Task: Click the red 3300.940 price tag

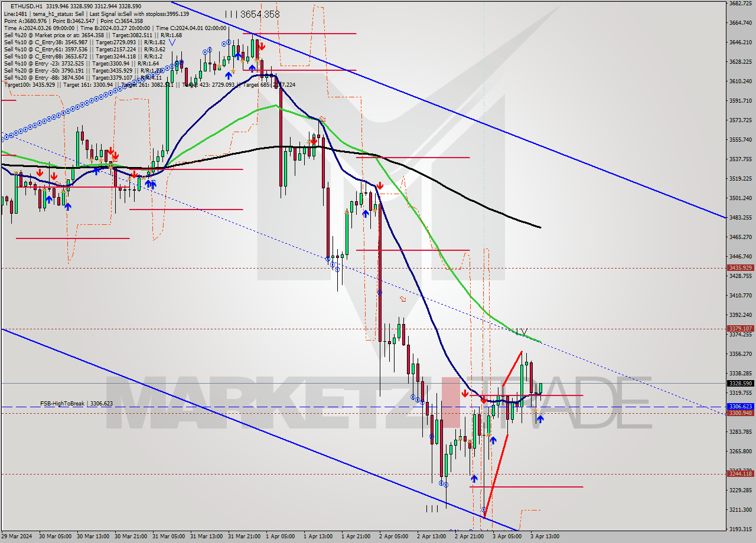Action: tap(741, 413)
